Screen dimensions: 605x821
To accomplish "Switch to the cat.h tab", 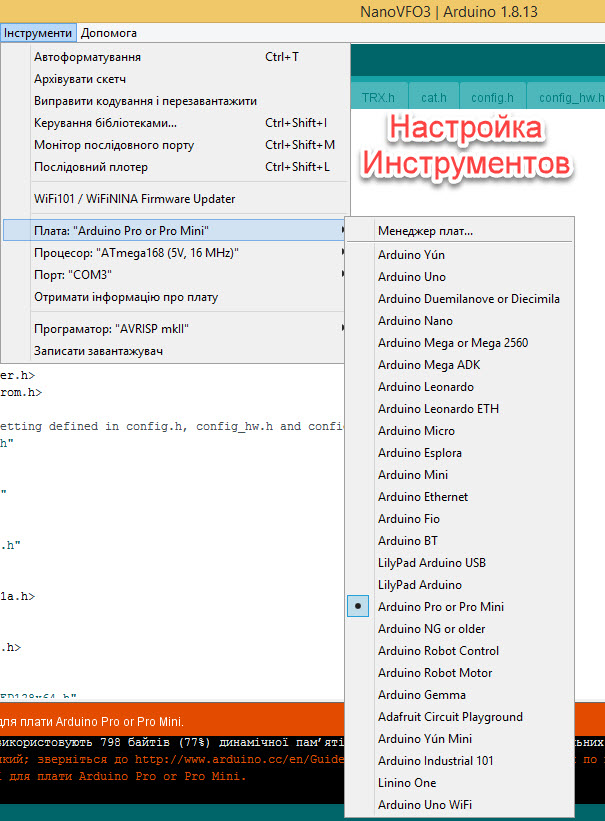I will pyautogui.click(x=433, y=98).
